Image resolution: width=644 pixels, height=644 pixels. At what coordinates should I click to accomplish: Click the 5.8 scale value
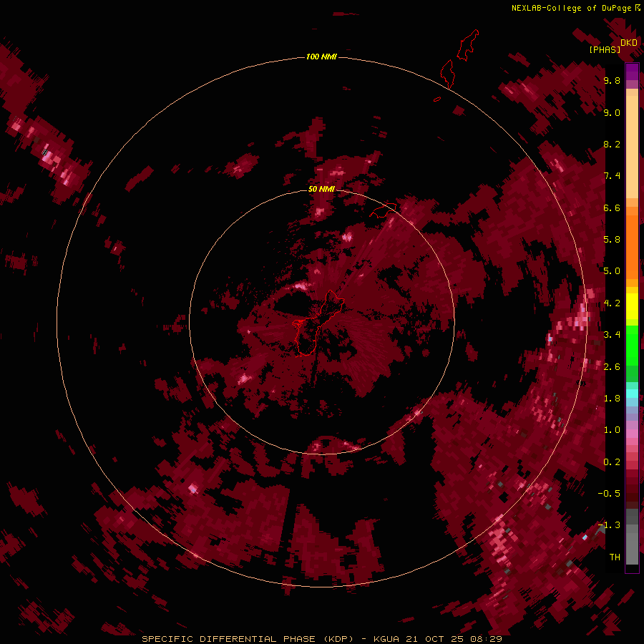(x=612, y=240)
